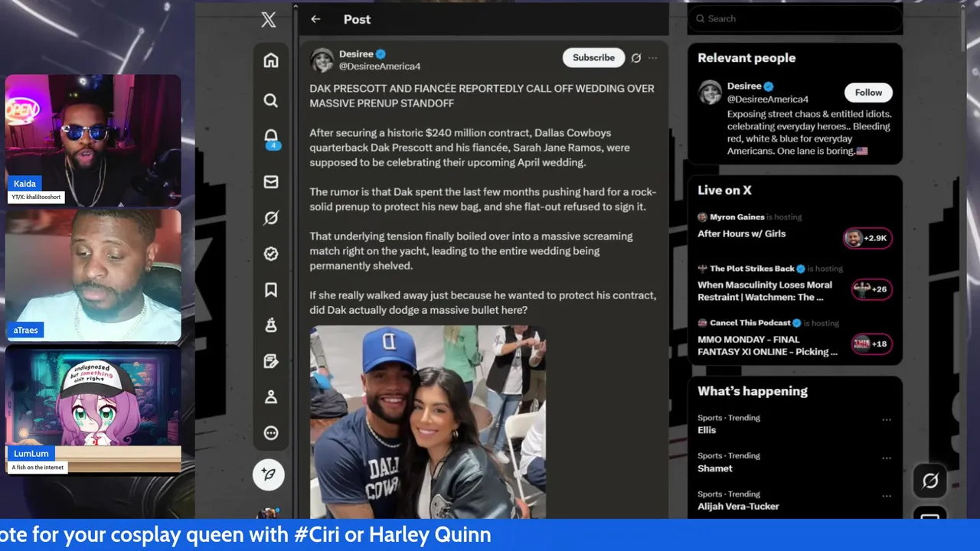
Task: Join After Hours w/ Girls live
Action: tap(741, 233)
